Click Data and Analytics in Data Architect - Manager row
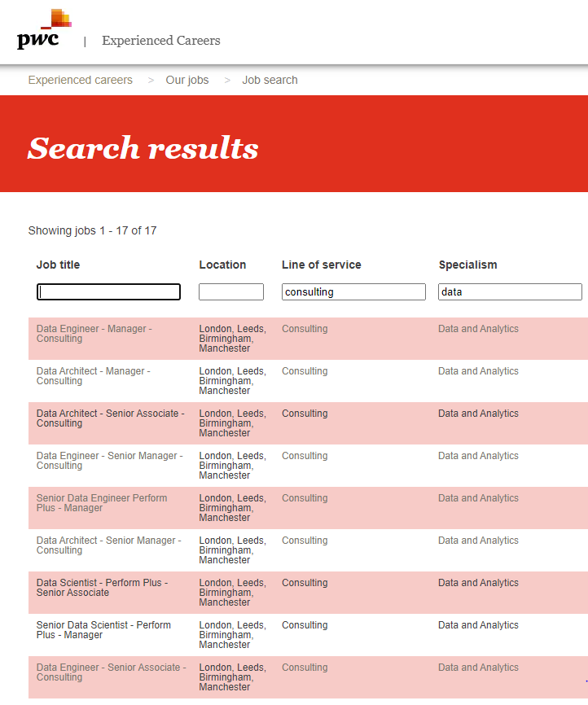Screen dimensions: 588x705 tap(478, 371)
